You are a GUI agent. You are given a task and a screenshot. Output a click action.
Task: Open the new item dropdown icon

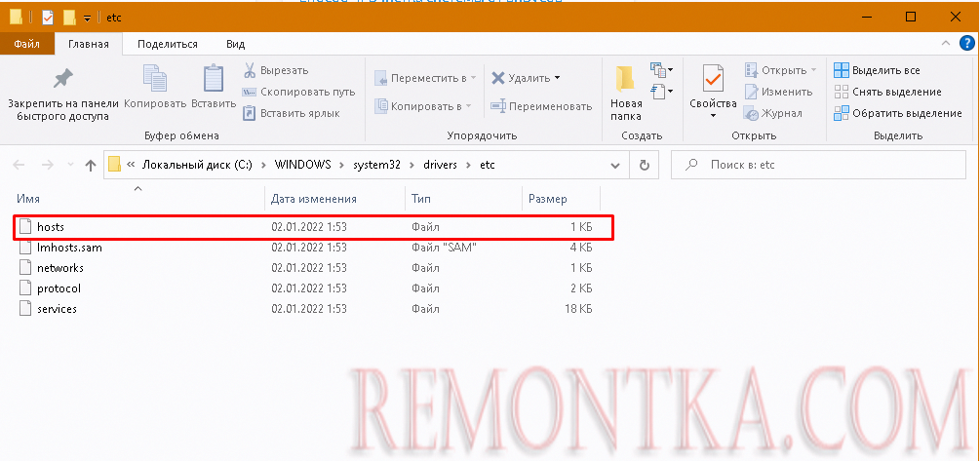(x=661, y=69)
